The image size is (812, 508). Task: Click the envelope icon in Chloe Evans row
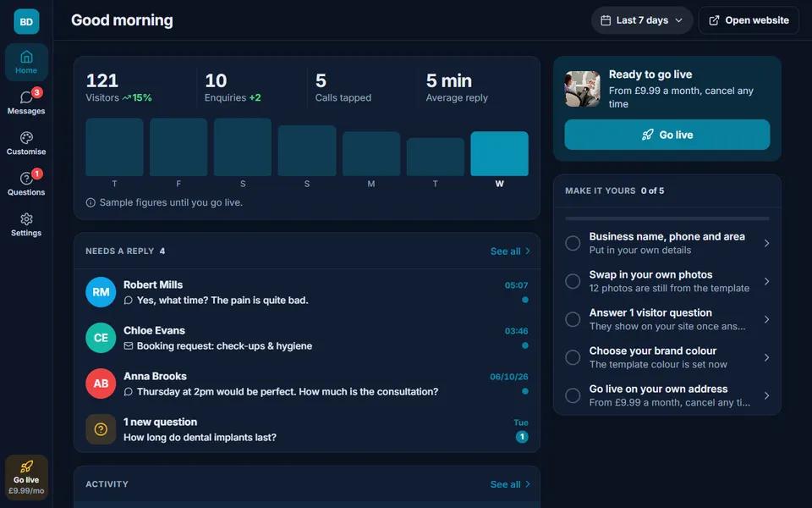[x=129, y=345]
